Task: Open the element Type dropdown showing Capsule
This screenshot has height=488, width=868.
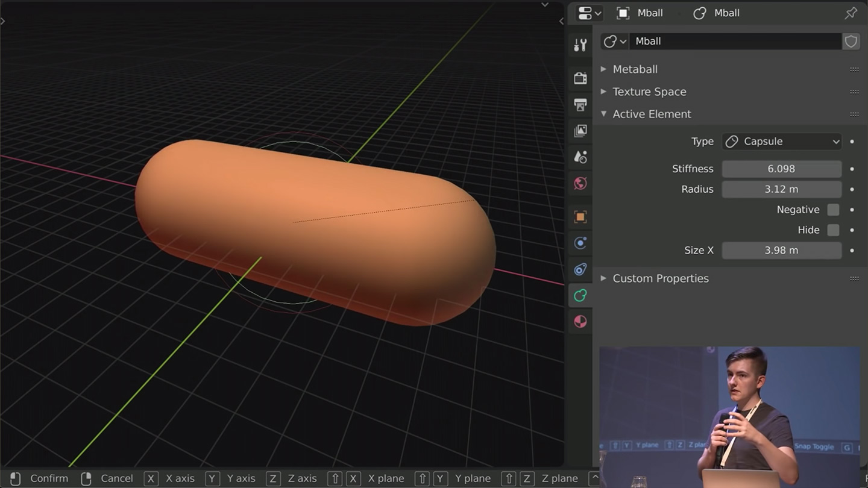Action: tap(781, 141)
